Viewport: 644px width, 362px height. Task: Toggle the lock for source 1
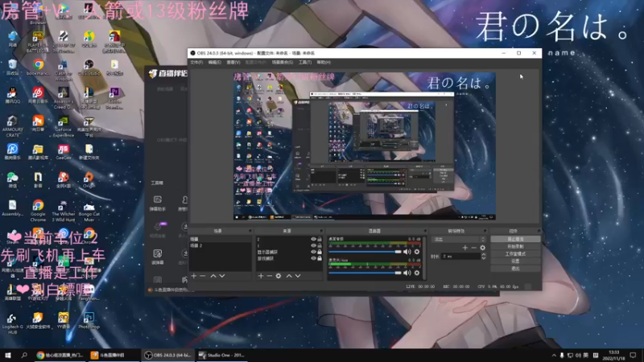(x=320, y=245)
